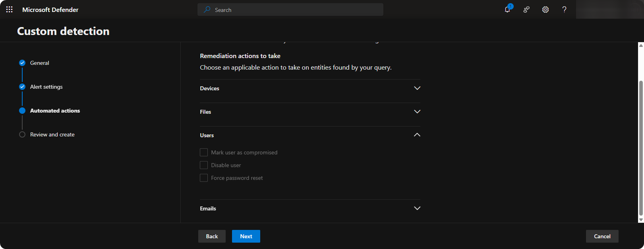Open the app launcher waffle icon
Image resolution: width=644 pixels, height=249 pixels.
(x=10, y=10)
